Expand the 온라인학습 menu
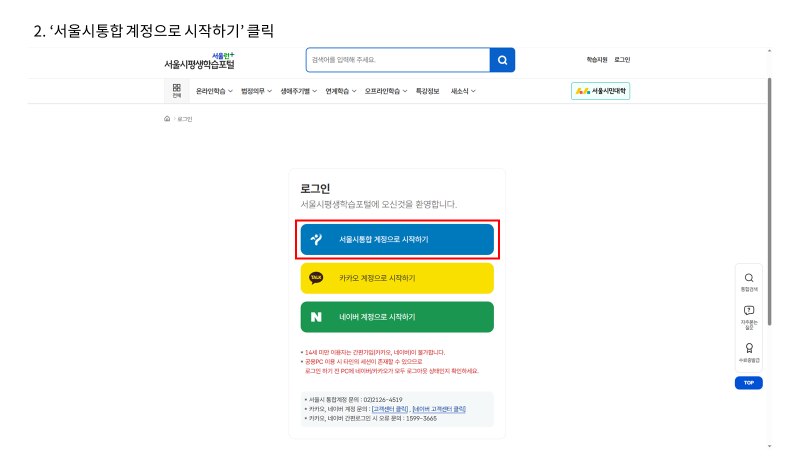 pos(214,91)
